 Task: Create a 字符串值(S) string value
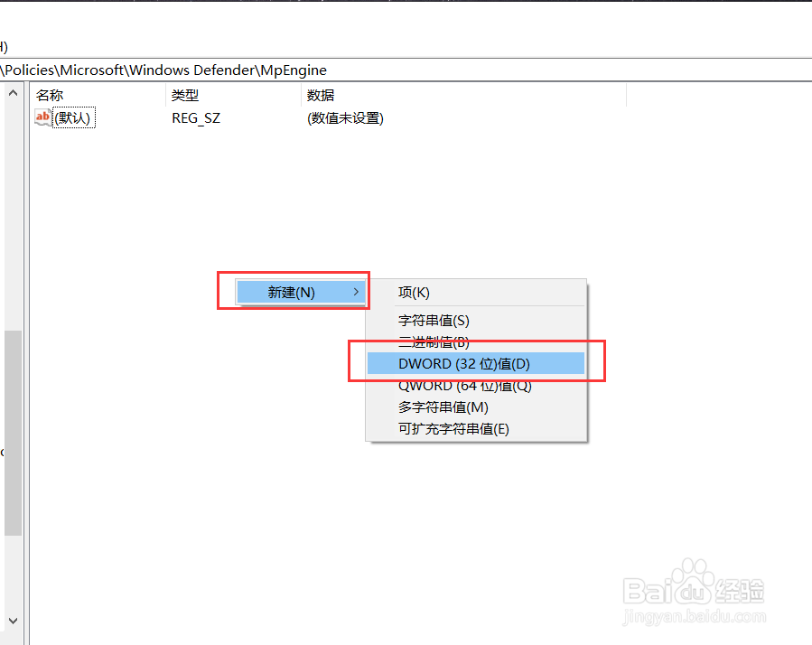(x=475, y=321)
